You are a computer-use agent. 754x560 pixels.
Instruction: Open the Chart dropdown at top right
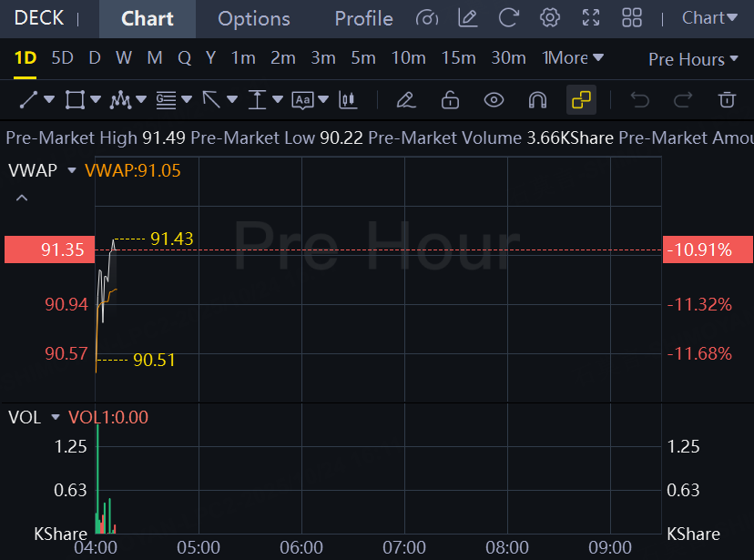709,18
